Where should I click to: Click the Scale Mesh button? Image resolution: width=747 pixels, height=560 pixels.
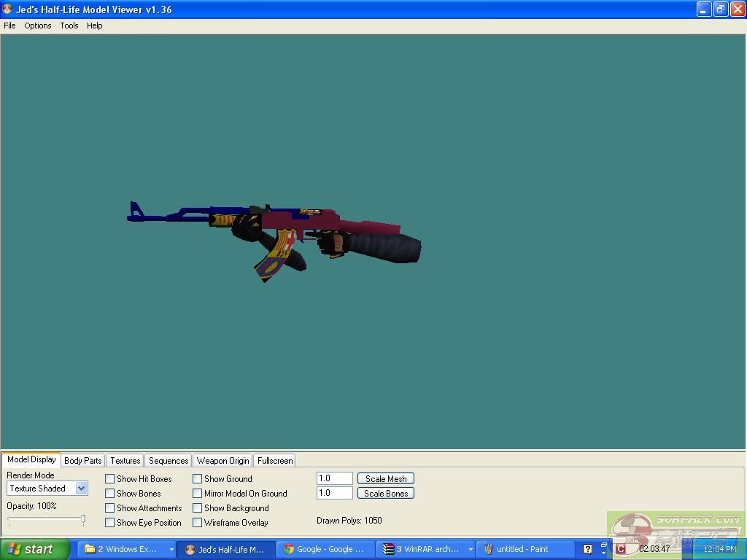[386, 478]
